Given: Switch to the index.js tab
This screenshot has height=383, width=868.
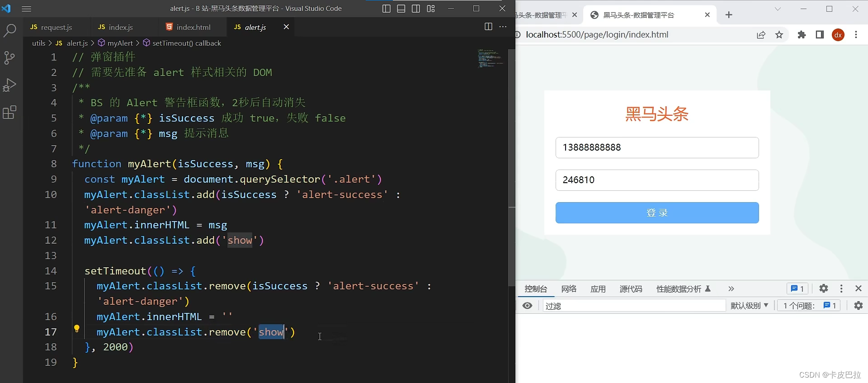Looking at the screenshot, I should point(115,27).
